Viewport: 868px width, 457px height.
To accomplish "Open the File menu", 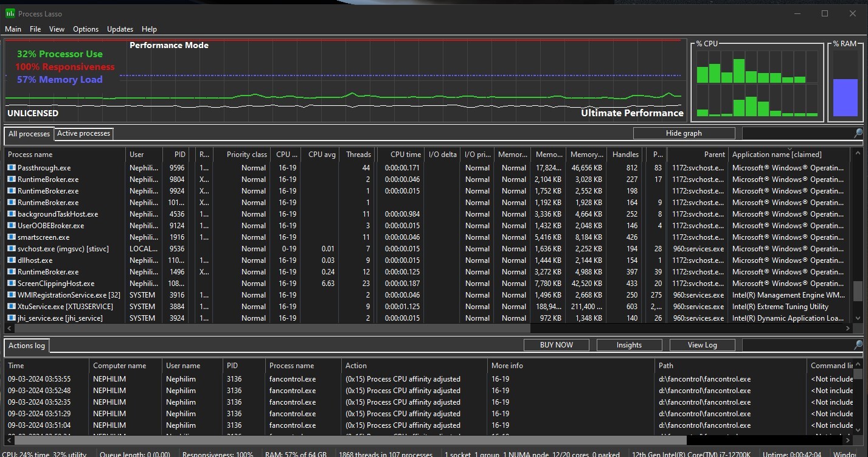I will 35,29.
